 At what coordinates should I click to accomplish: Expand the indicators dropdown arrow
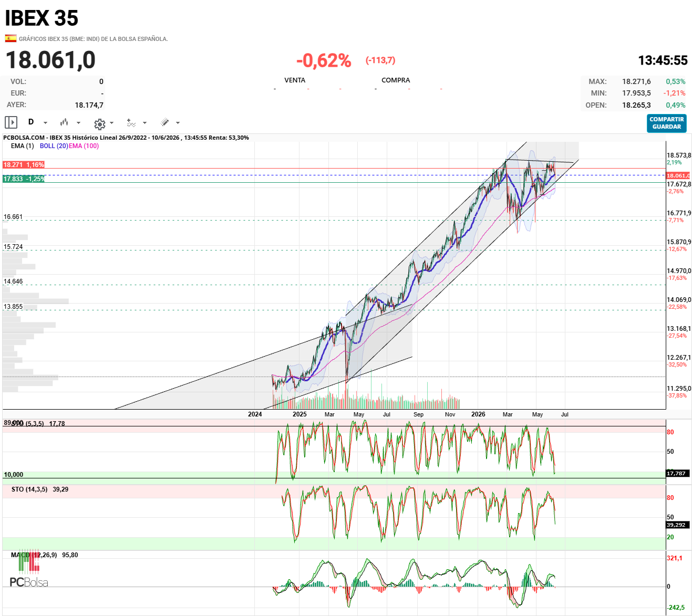point(144,123)
